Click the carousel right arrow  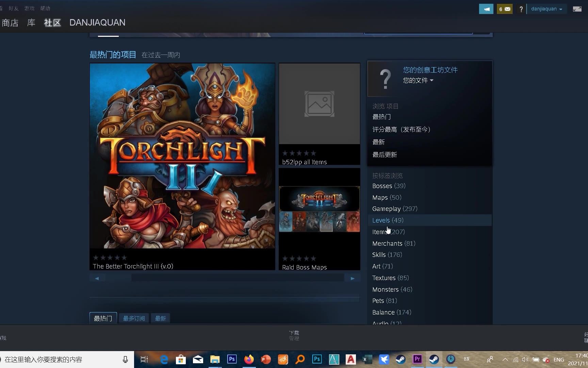353,278
